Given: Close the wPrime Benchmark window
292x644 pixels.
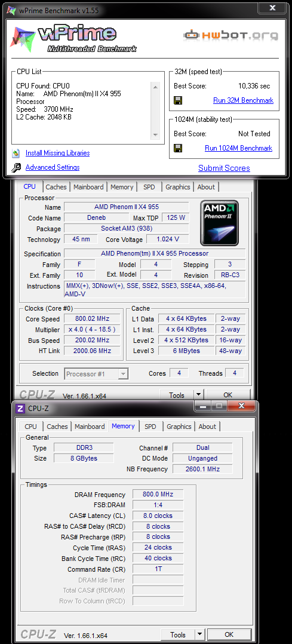Looking at the screenshot, I should tap(272, 7).
